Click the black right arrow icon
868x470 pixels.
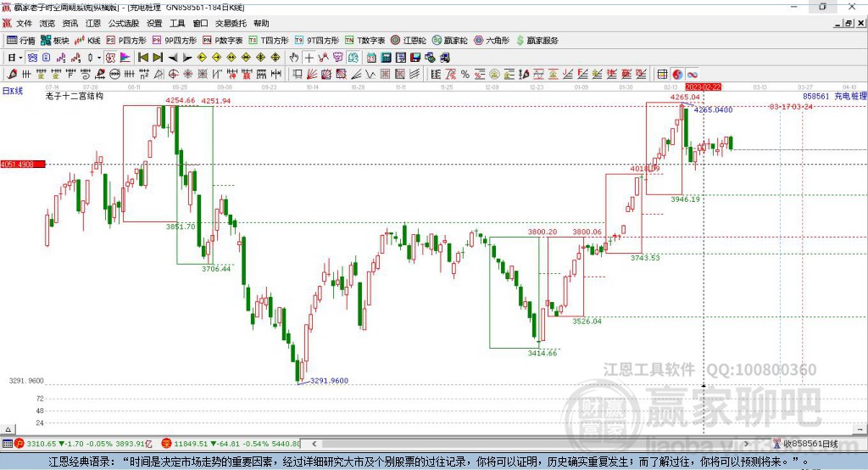click(x=187, y=58)
